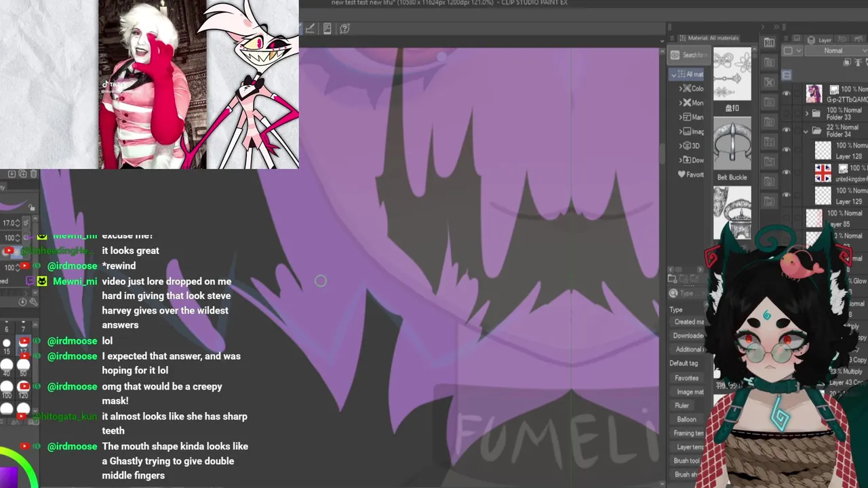Click the lock icon beside the brush stroke preview
Screen dimensions: 868x488
(32, 207)
